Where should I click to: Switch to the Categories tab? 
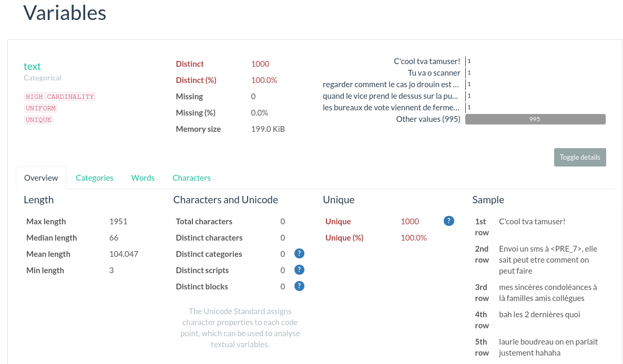point(95,178)
